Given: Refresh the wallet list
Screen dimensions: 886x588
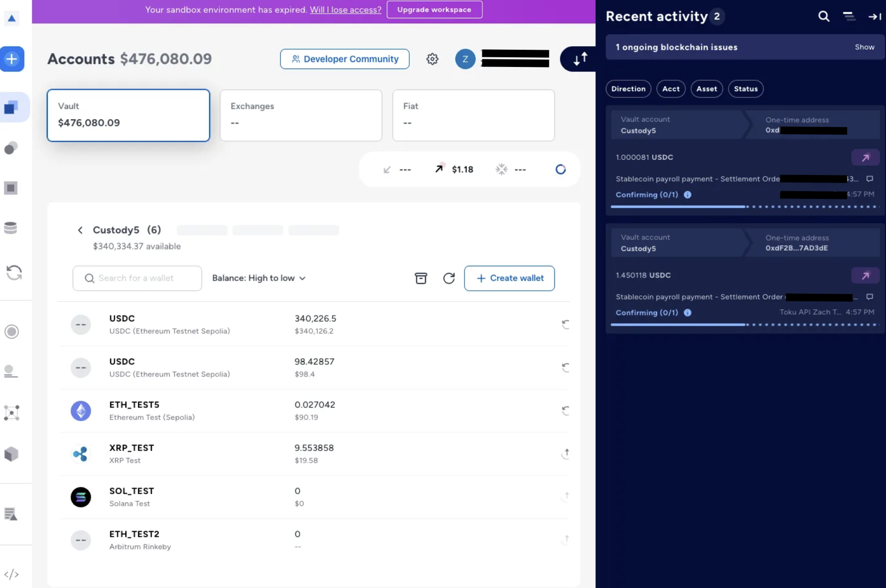Looking at the screenshot, I should [449, 278].
